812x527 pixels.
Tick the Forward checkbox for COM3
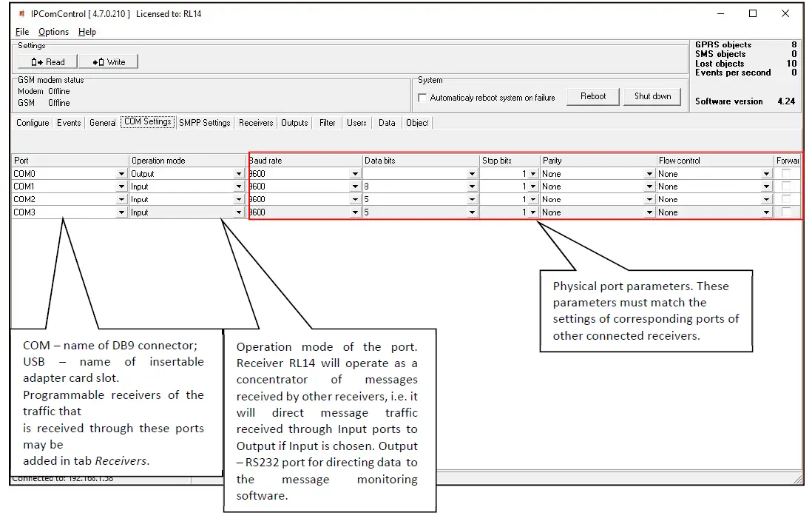786,212
